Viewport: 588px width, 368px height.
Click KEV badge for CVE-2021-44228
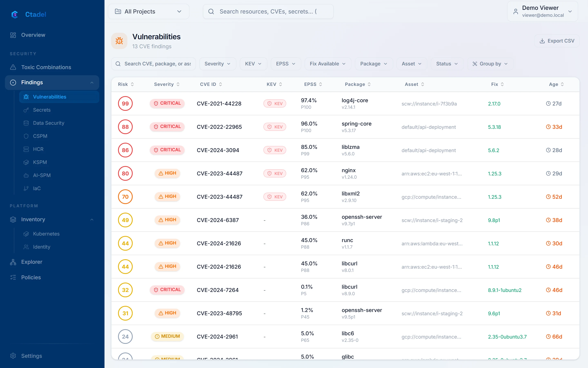point(275,103)
